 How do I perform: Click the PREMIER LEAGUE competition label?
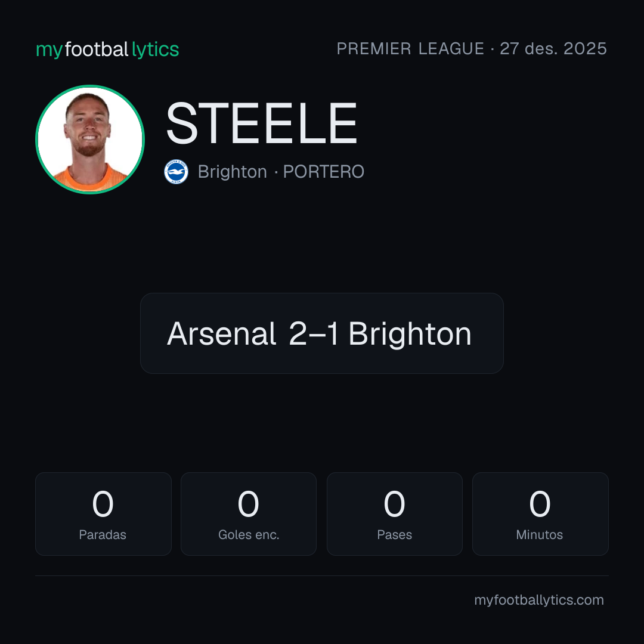pyautogui.click(x=410, y=48)
